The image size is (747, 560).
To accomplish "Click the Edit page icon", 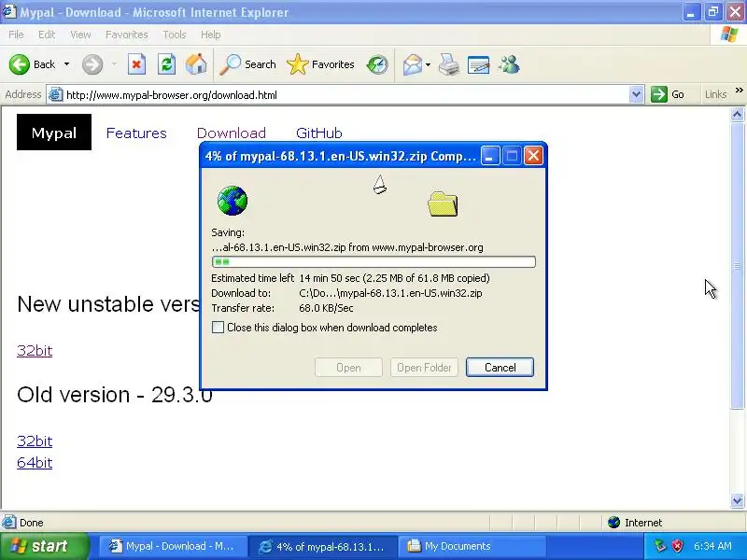I will click(x=479, y=64).
